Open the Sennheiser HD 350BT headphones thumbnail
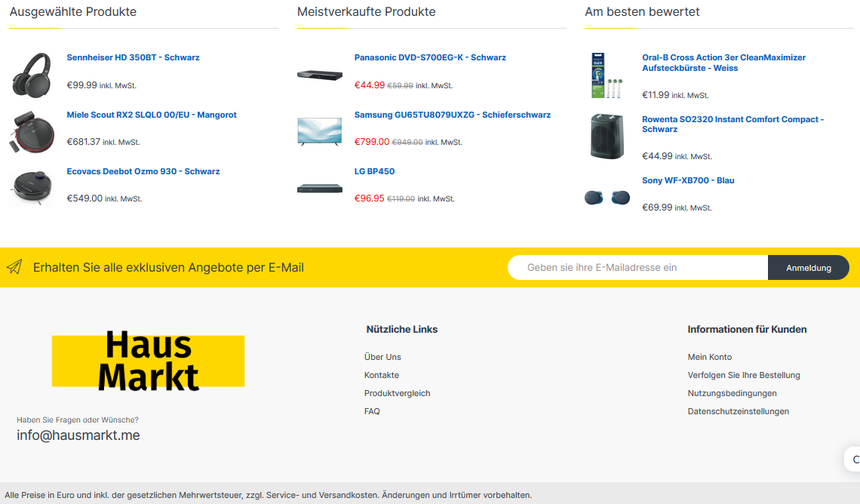Screen dimensions: 860x504 tap(32, 75)
